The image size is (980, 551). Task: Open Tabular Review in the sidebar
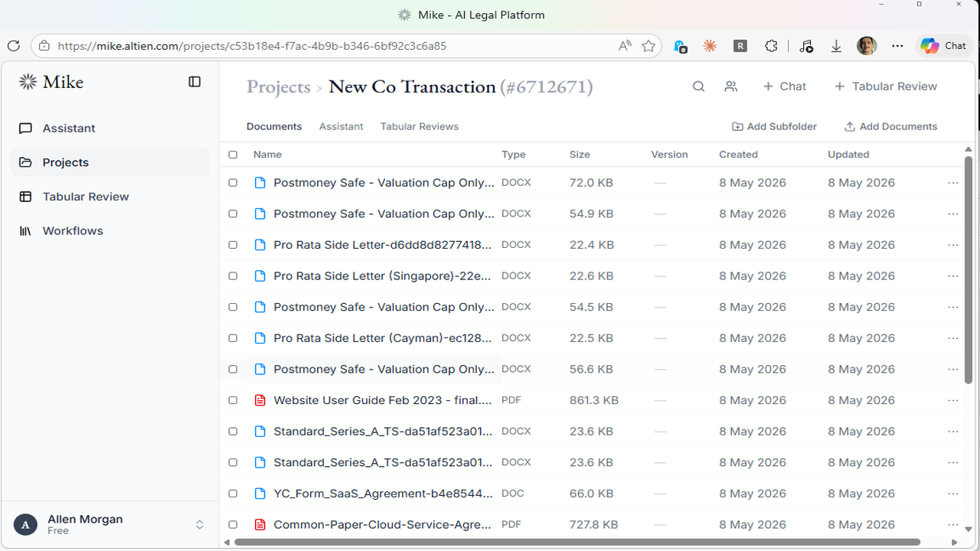[x=109, y=197]
